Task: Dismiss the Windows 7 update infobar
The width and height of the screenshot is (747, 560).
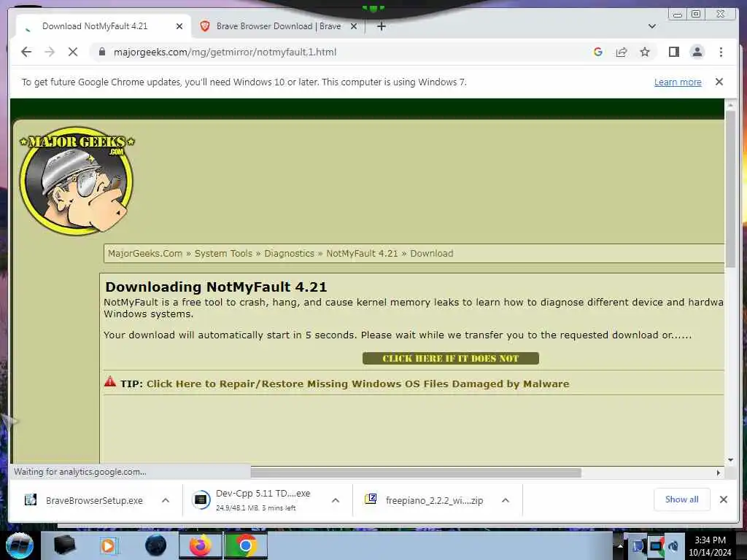Action: pos(719,82)
